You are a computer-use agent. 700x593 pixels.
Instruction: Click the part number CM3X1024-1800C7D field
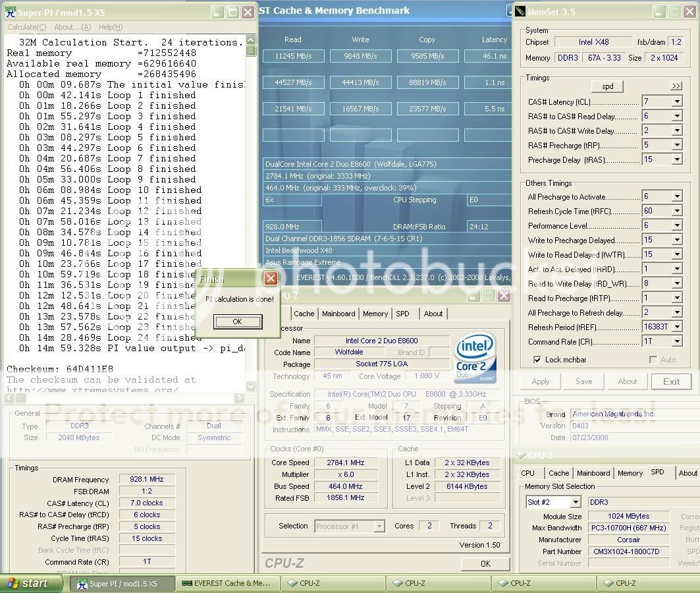[x=629, y=551]
